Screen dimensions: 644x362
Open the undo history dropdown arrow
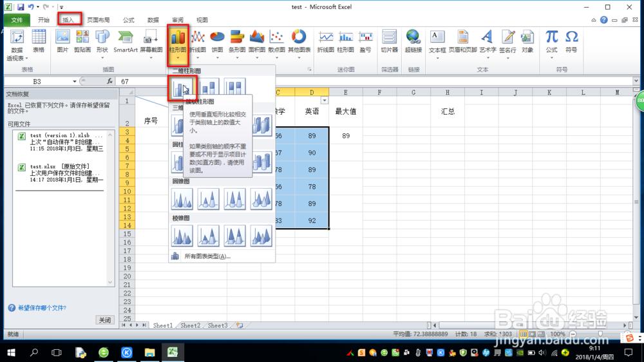tap(38, 7)
